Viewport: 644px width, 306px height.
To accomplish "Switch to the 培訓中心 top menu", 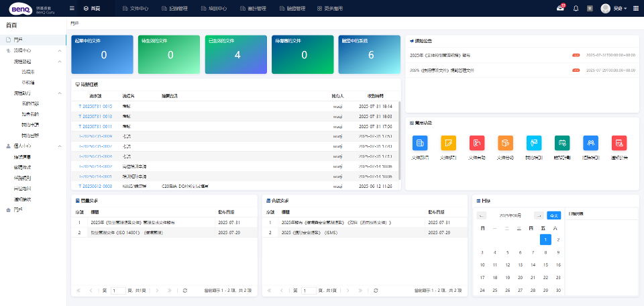I will [213, 8].
